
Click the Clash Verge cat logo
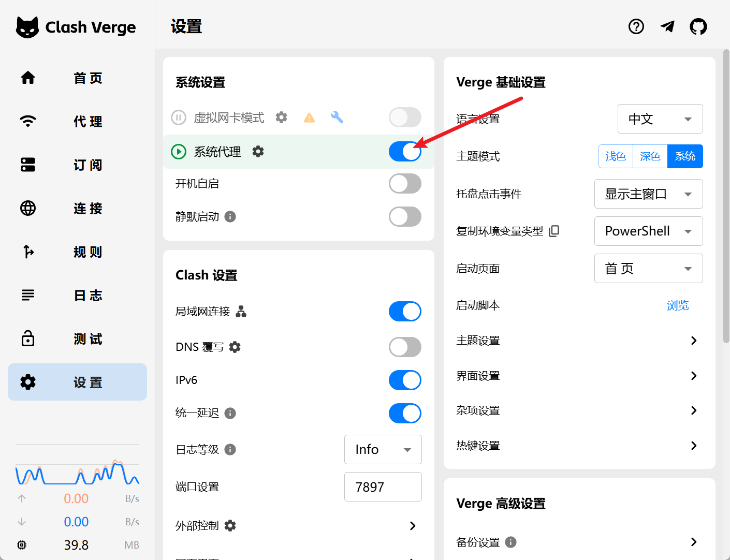pos(27,27)
